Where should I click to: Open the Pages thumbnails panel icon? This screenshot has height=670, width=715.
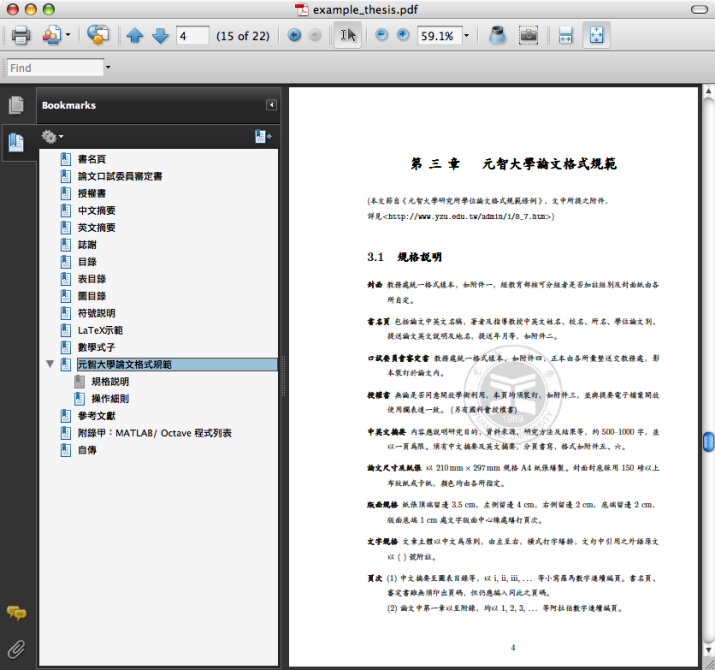(15, 105)
